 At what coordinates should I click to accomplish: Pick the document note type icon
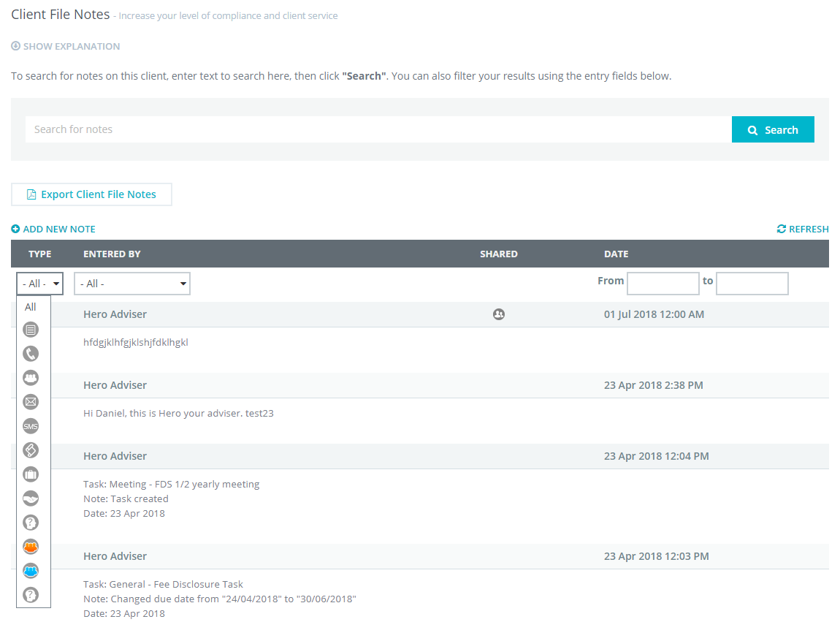[31, 330]
